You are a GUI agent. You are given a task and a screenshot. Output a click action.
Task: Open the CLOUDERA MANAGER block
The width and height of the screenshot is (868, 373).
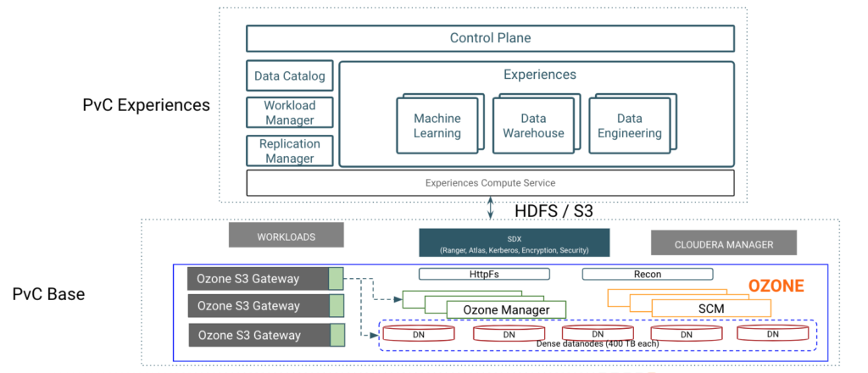click(x=723, y=244)
